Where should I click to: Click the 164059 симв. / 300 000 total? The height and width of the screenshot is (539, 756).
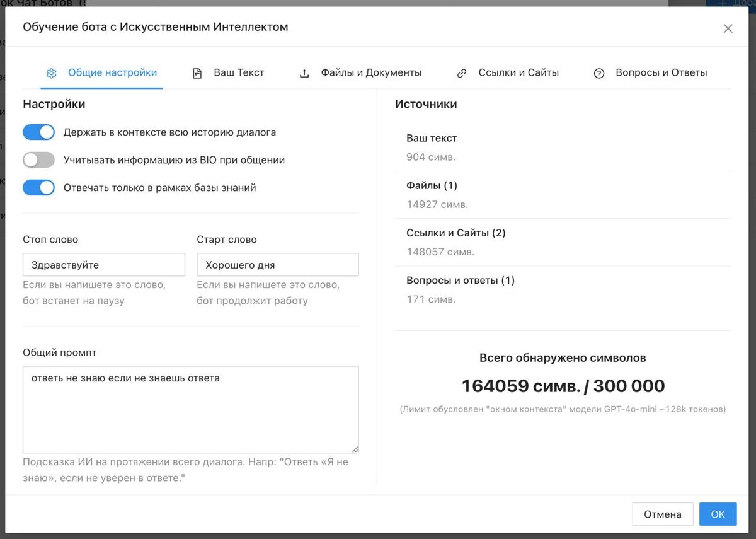[563, 386]
